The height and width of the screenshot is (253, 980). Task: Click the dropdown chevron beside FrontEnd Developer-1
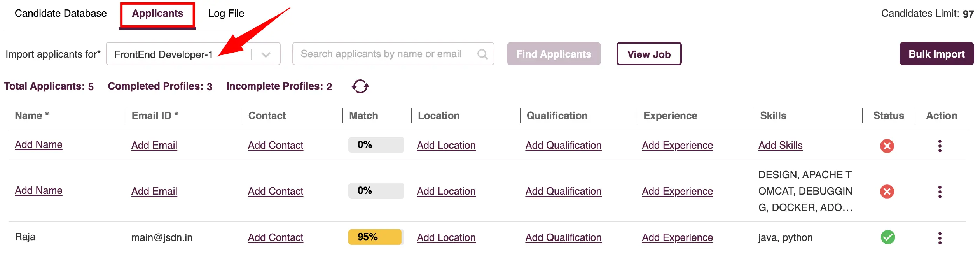tap(266, 54)
